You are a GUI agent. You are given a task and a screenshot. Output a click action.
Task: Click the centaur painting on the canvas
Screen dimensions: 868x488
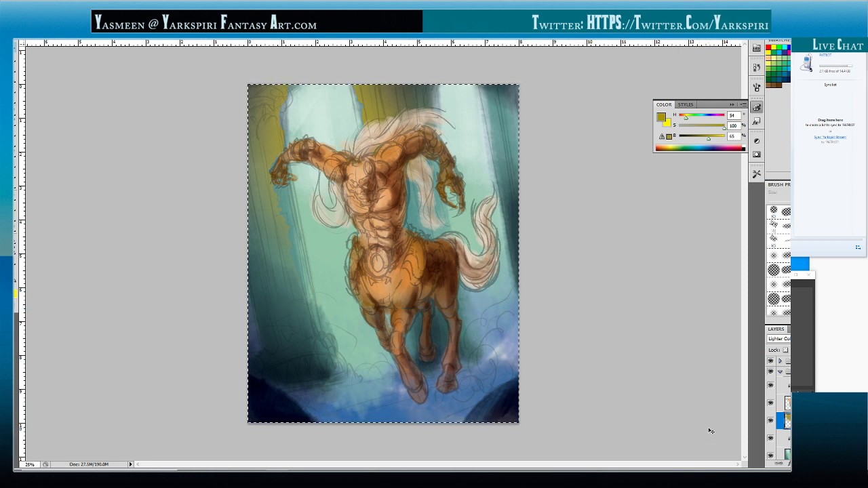pyautogui.click(x=383, y=253)
